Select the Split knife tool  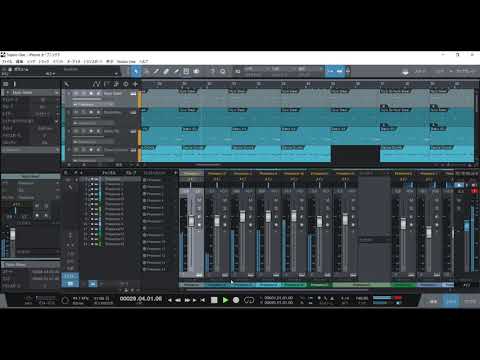point(156,71)
